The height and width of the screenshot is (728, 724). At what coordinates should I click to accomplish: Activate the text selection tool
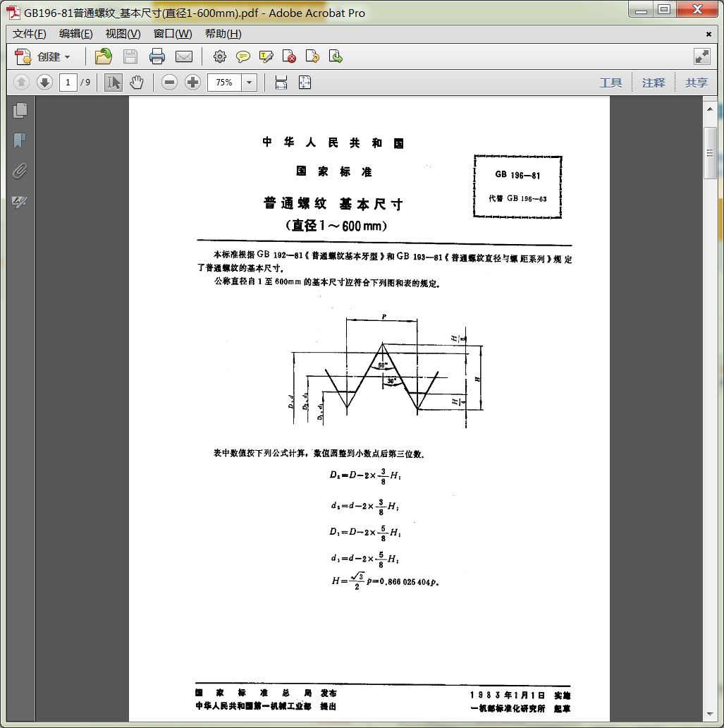113,83
